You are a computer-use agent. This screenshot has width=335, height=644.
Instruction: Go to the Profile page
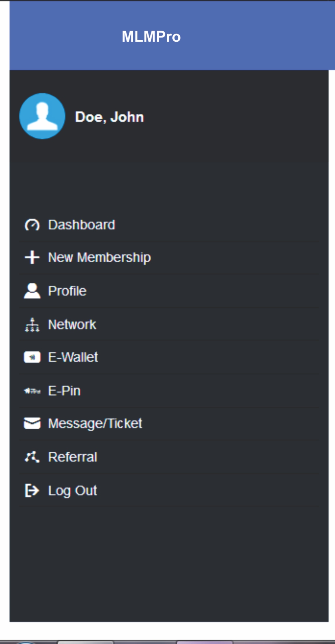pyautogui.click(x=67, y=291)
